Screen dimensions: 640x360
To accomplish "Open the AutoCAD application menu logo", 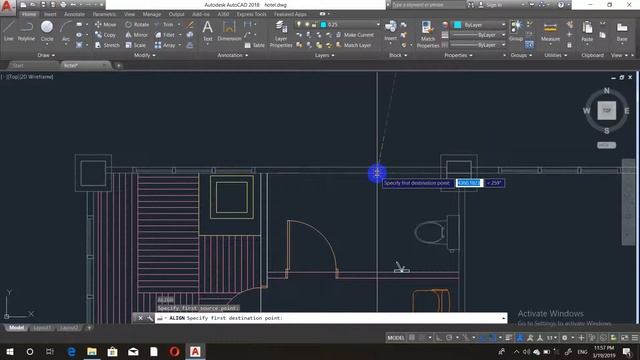I will (x=7, y=7).
